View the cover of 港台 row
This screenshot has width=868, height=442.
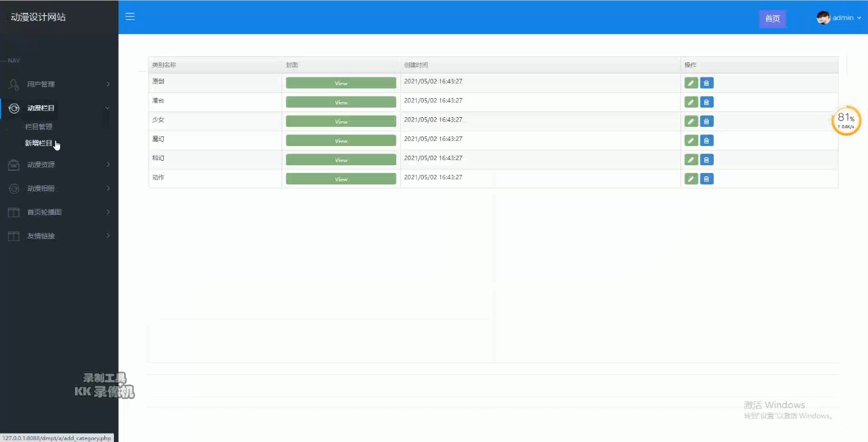341,102
